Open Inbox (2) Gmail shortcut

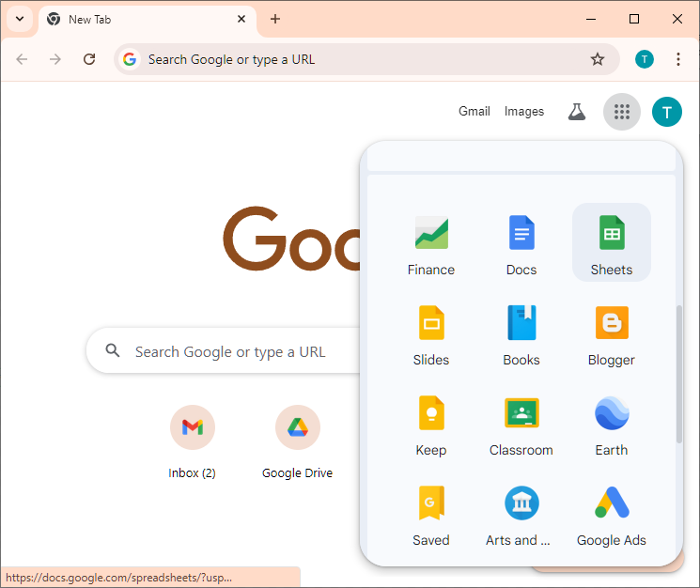193,441
